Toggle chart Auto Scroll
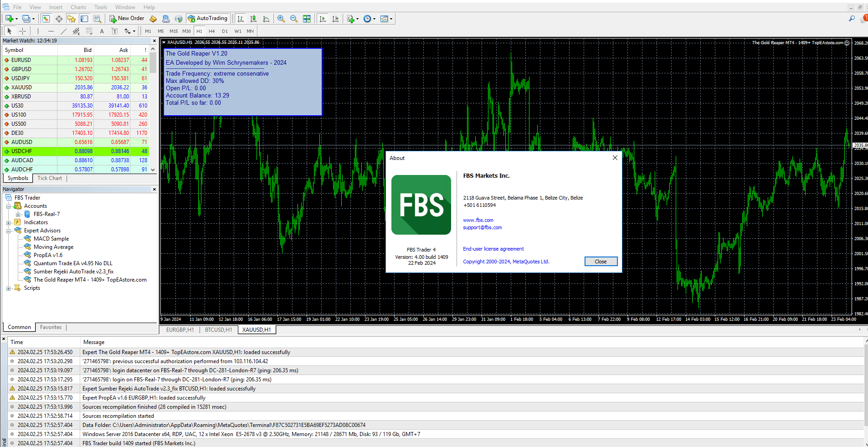 323,19
